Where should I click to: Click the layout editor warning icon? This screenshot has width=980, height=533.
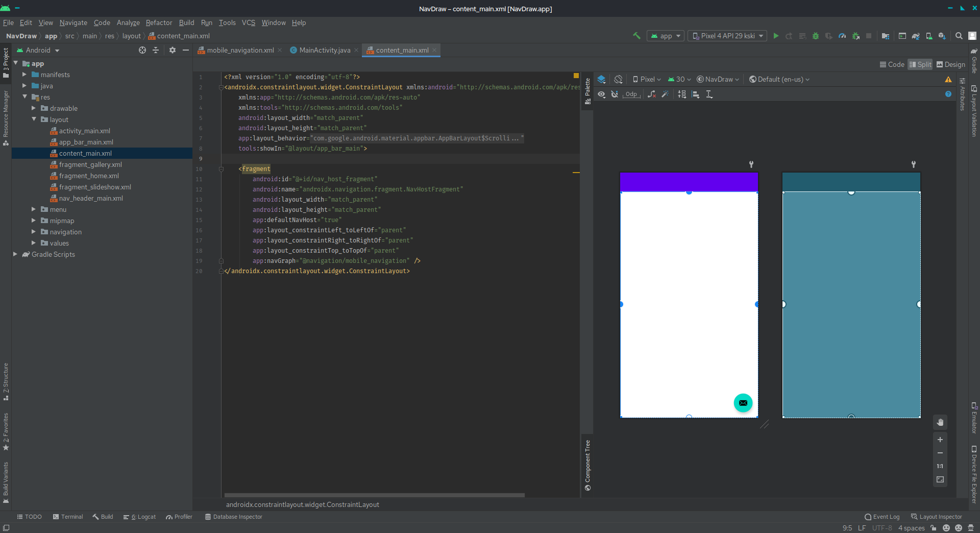coord(948,80)
